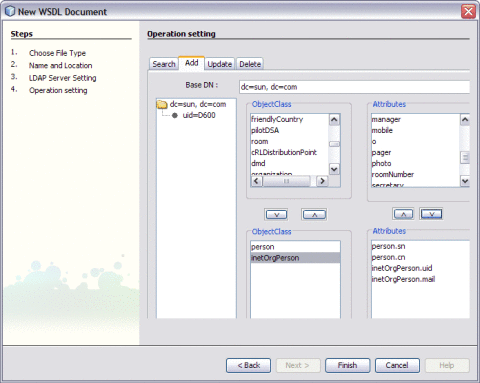Click move-up button under Attributes list
Image resolution: width=480 pixels, height=383 pixels.
click(403, 214)
